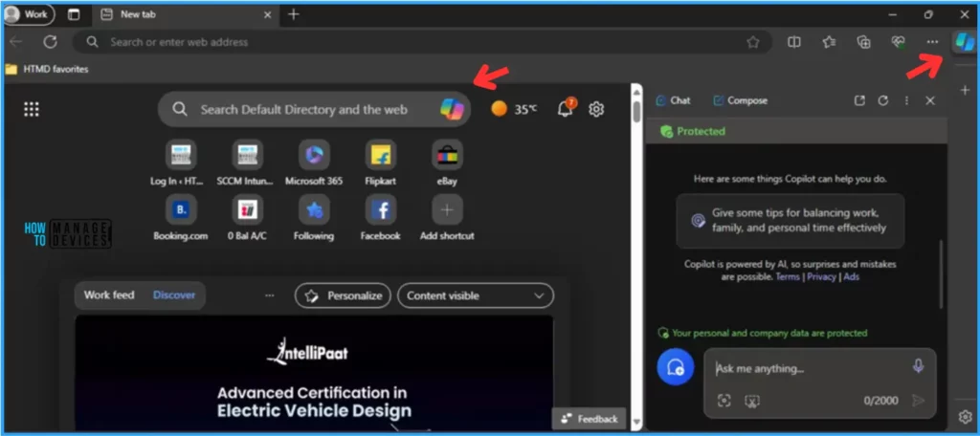
Task: Click the Copilot icon in search box
Action: click(x=452, y=109)
